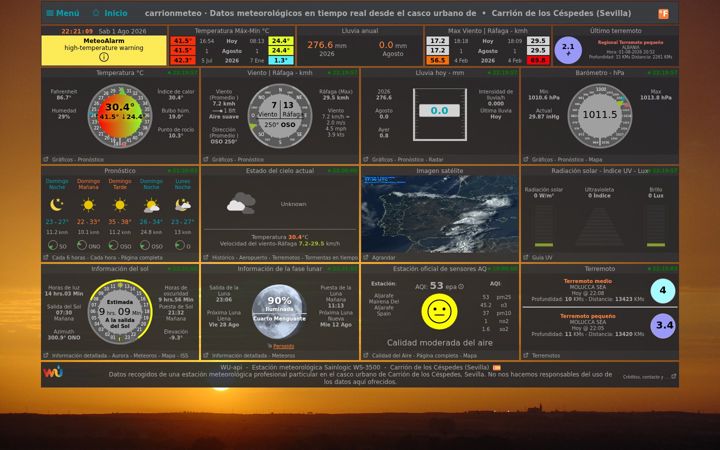The image size is (720, 450).
Task: Click popup icon in Barómetro panel footer
Action: (526, 159)
